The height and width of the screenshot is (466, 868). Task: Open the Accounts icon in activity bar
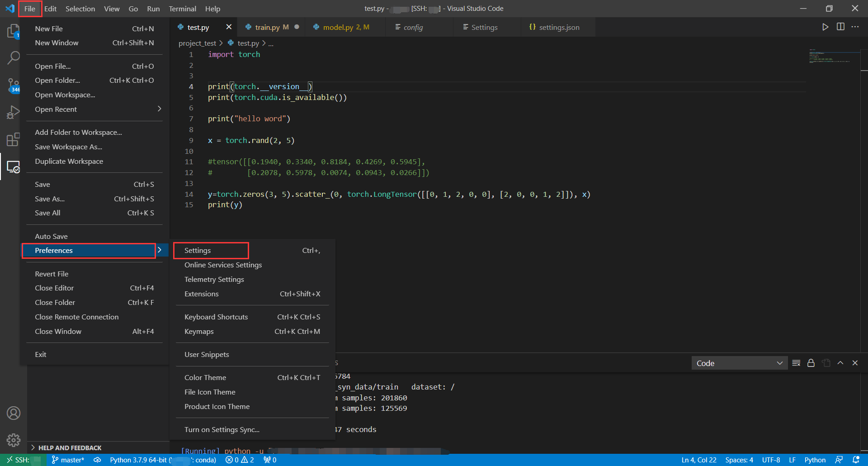(x=14, y=413)
